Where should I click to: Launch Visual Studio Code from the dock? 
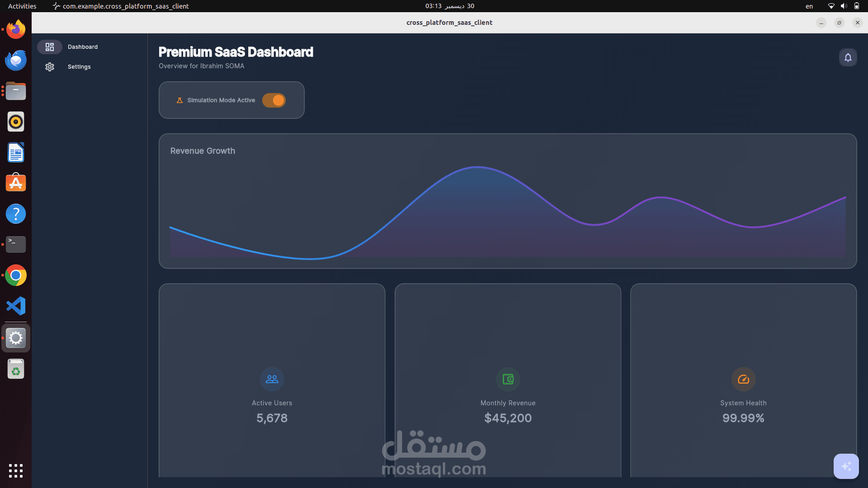15,306
